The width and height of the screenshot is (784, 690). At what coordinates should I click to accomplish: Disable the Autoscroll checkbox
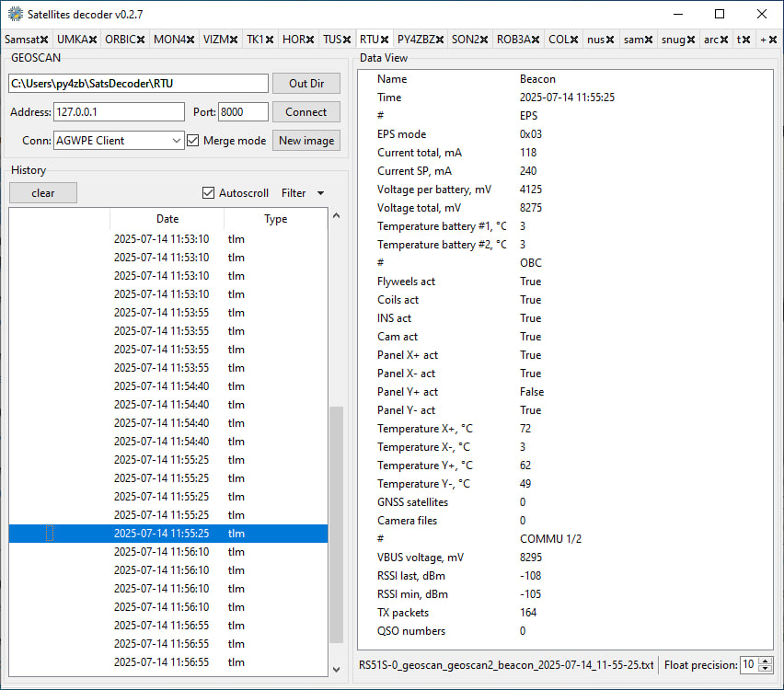pos(209,193)
